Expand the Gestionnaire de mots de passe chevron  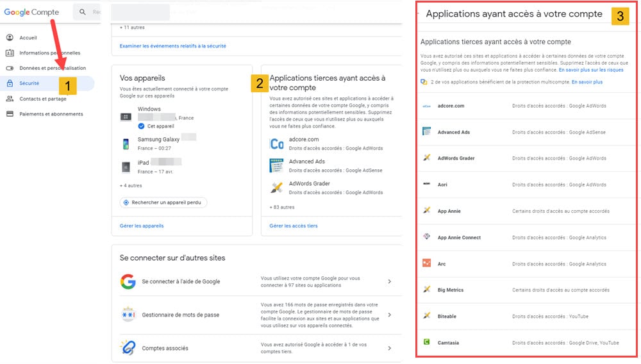(x=389, y=315)
